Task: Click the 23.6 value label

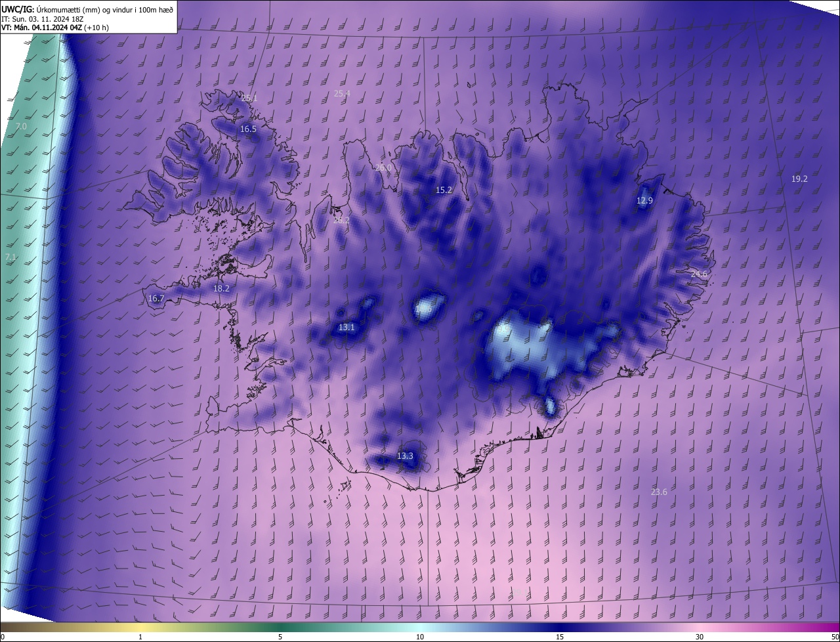Action: (659, 492)
